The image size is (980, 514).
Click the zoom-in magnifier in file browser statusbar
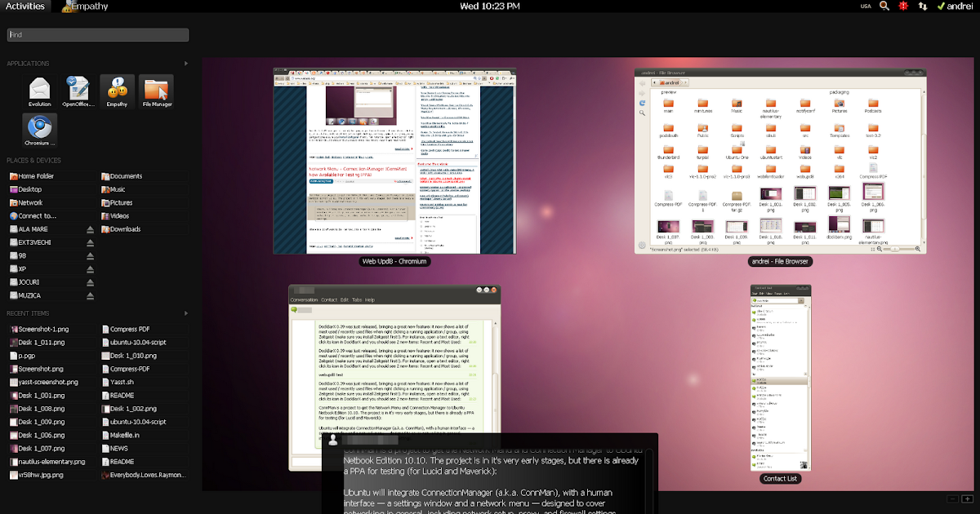click(x=918, y=249)
